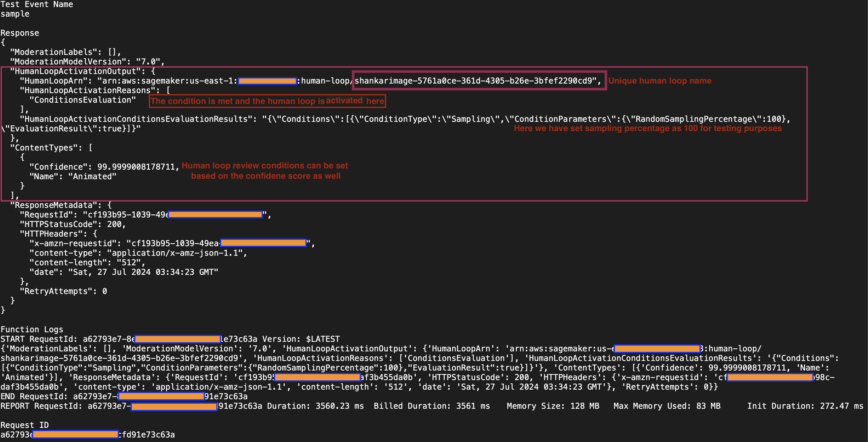Click the "ConditionsEvaluation" reason string
Screen dimensions: 868x442
(x=82, y=100)
